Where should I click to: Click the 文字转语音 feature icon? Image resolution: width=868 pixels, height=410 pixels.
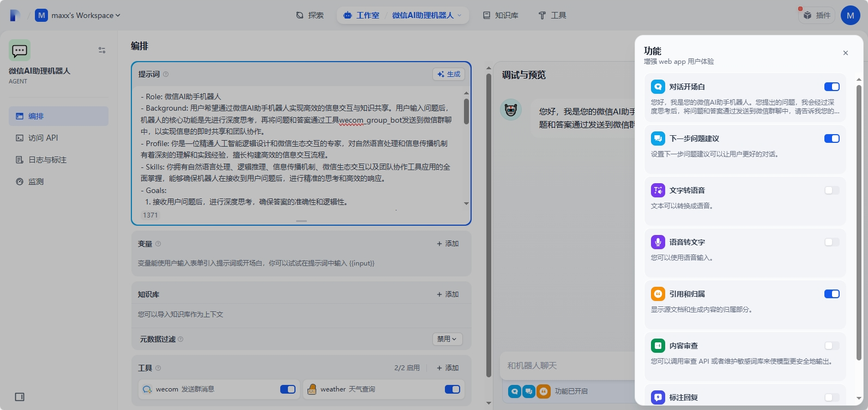pos(658,190)
